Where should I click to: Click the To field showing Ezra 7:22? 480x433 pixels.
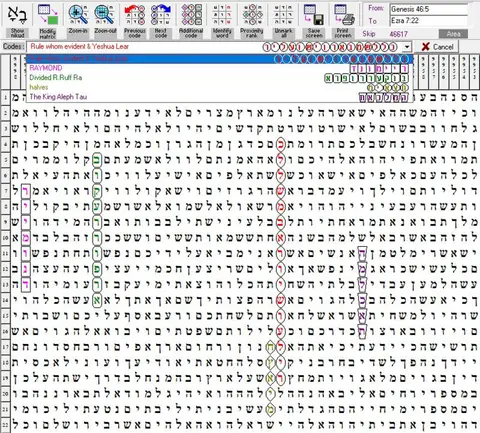(429, 21)
